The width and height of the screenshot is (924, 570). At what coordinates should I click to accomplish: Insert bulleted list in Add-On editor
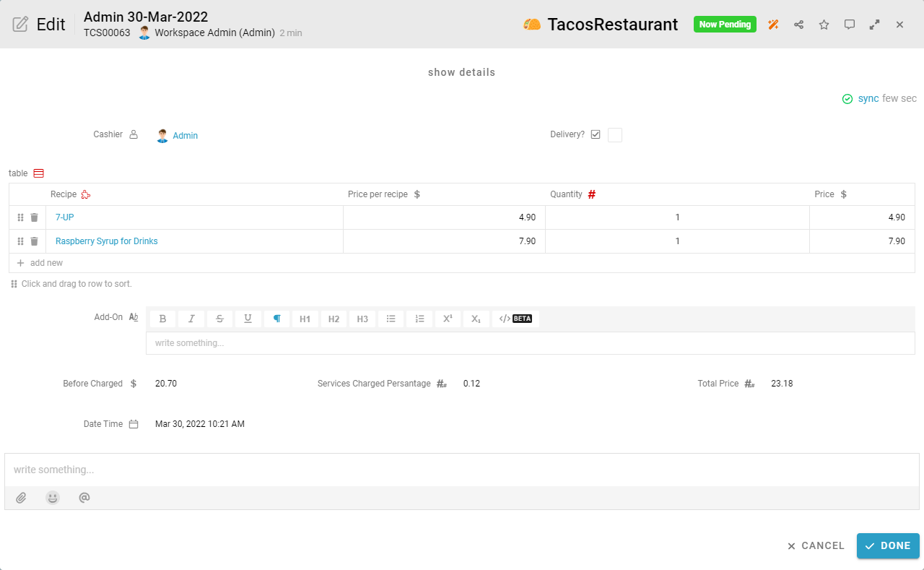tap(391, 319)
